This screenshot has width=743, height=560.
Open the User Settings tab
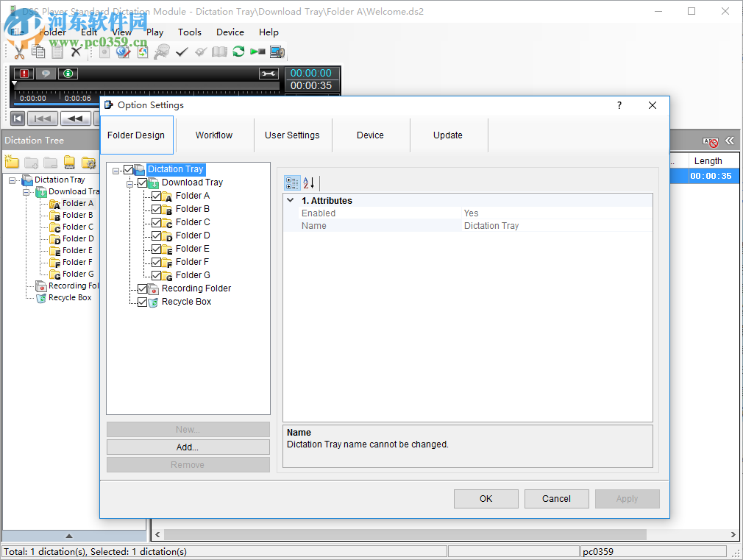(292, 135)
